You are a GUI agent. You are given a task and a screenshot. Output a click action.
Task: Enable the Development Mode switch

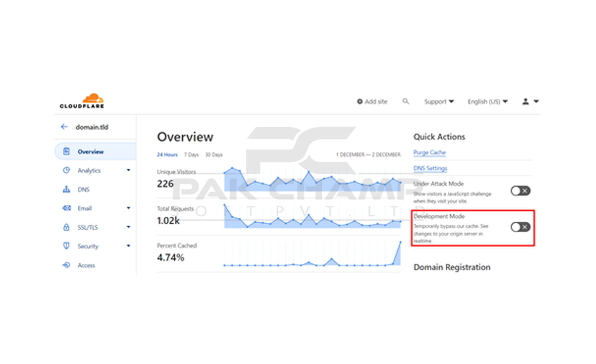click(x=520, y=227)
